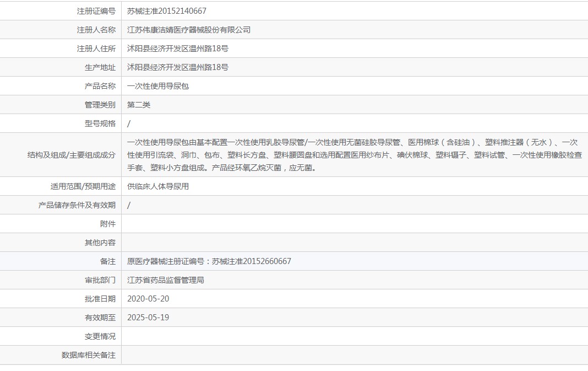
Task: Click the 产品储存条件及有效期 label
Action: (77, 205)
